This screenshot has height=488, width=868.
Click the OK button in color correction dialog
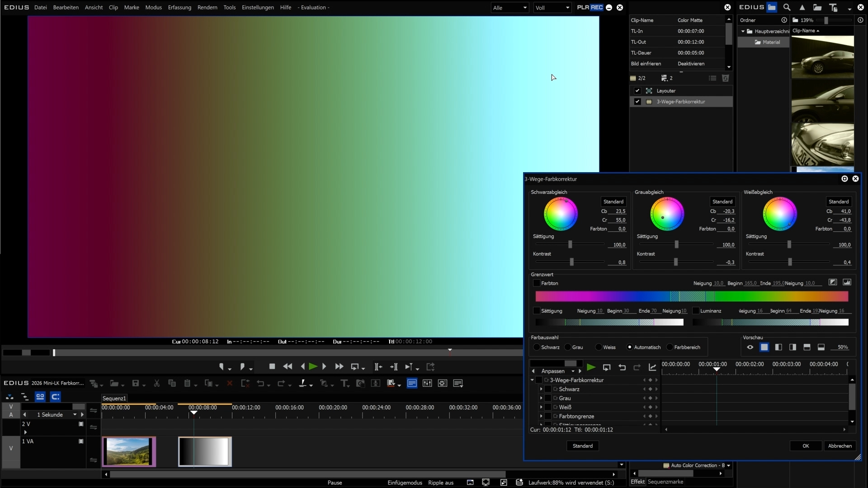point(806,446)
